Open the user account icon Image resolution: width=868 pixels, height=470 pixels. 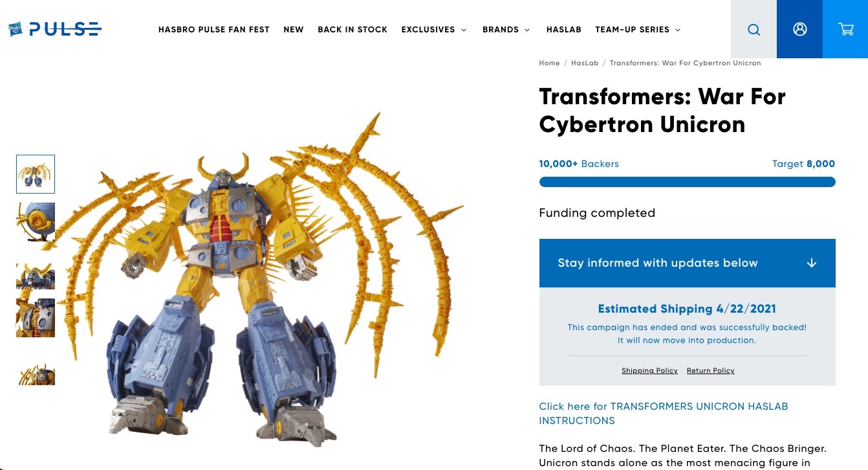pyautogui.click(x=799, y=29)
